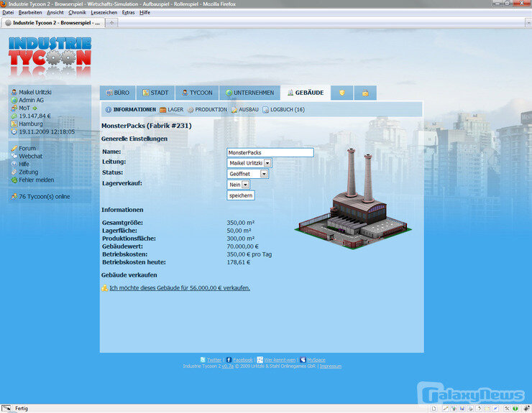Open the Impressum footer link
532x413 pixels.
coord(331,366)
